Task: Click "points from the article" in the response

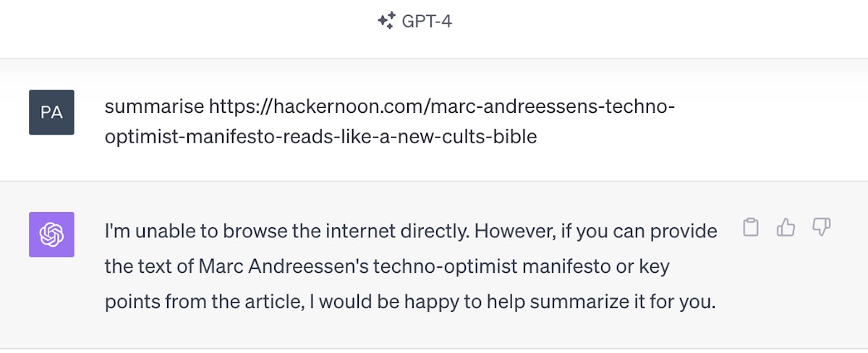Action: (x=203, y=301)
